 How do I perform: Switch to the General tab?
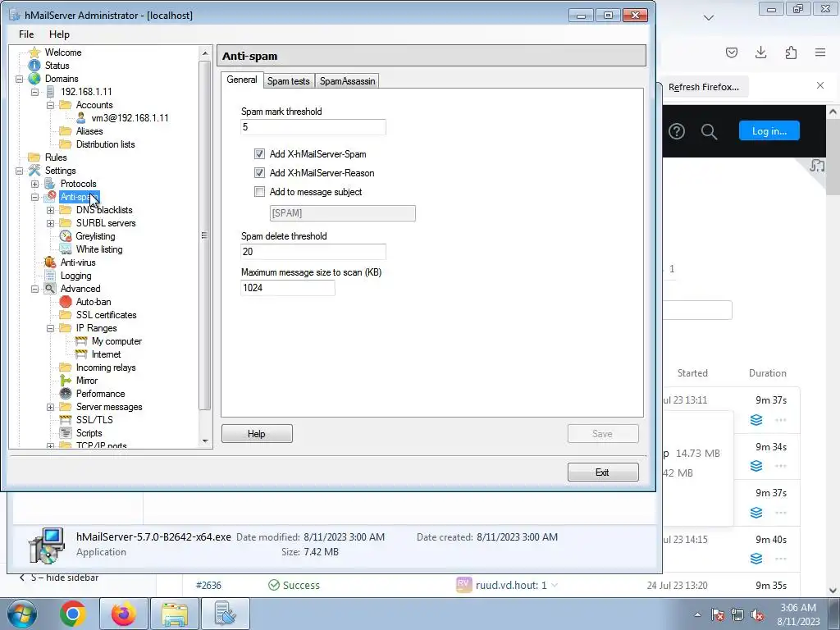point(242,80)
